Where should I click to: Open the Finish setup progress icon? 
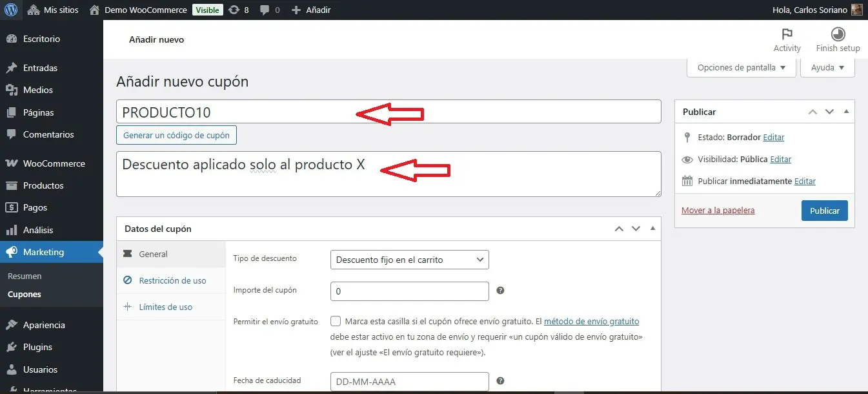pos(838,35)
